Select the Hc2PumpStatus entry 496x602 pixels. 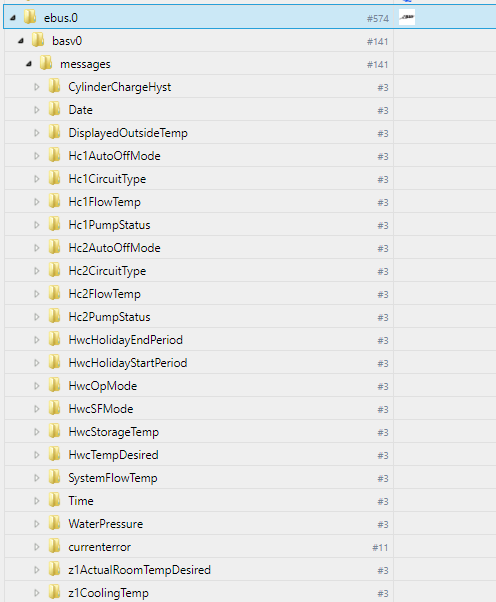109,317
